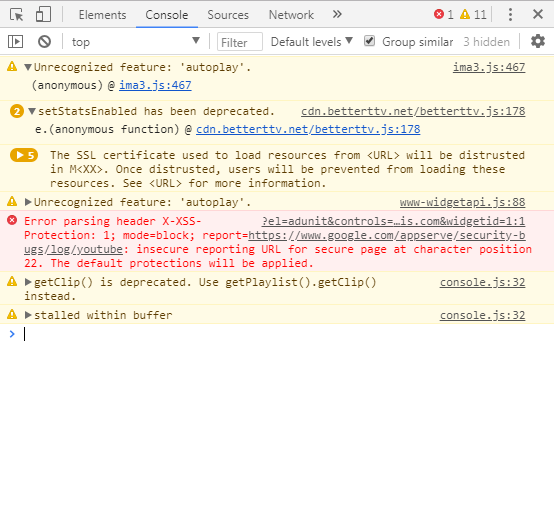Open the www-widgetapi.js:88 source link
Image resolution: width=554 pixels, height=511 pixels.
pyautogui.click(x=462, y=202)
